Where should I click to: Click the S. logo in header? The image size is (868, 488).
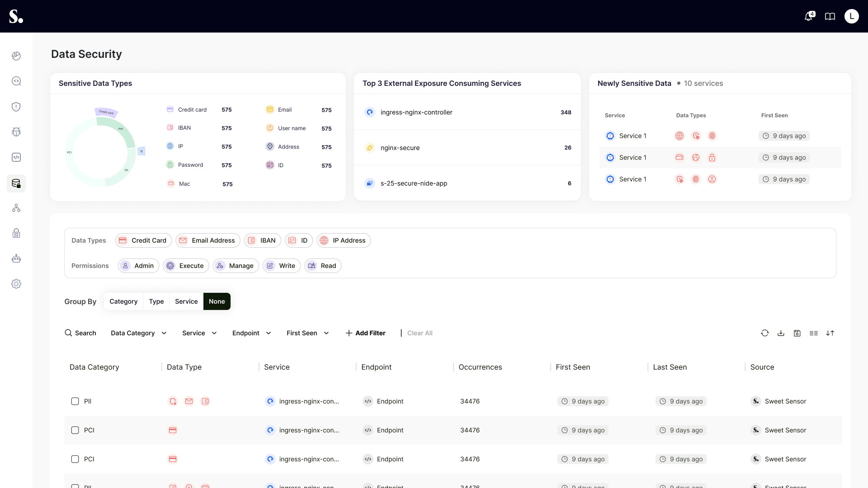[x=16, y=16]
